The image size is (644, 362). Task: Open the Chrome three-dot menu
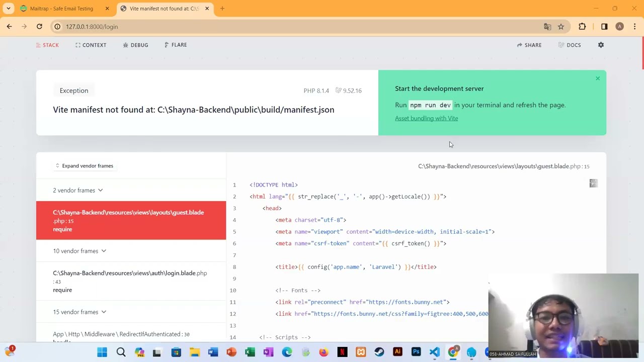(635, 27)
